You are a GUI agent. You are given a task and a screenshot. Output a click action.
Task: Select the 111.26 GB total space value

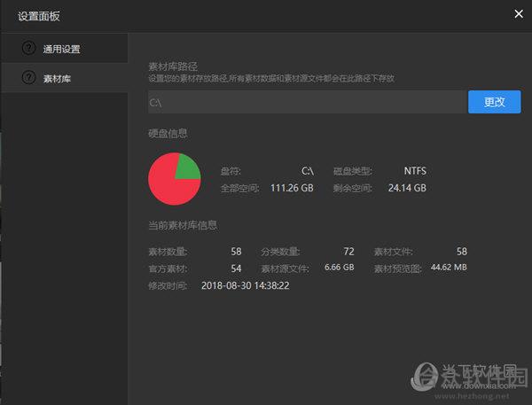(292, 188)
